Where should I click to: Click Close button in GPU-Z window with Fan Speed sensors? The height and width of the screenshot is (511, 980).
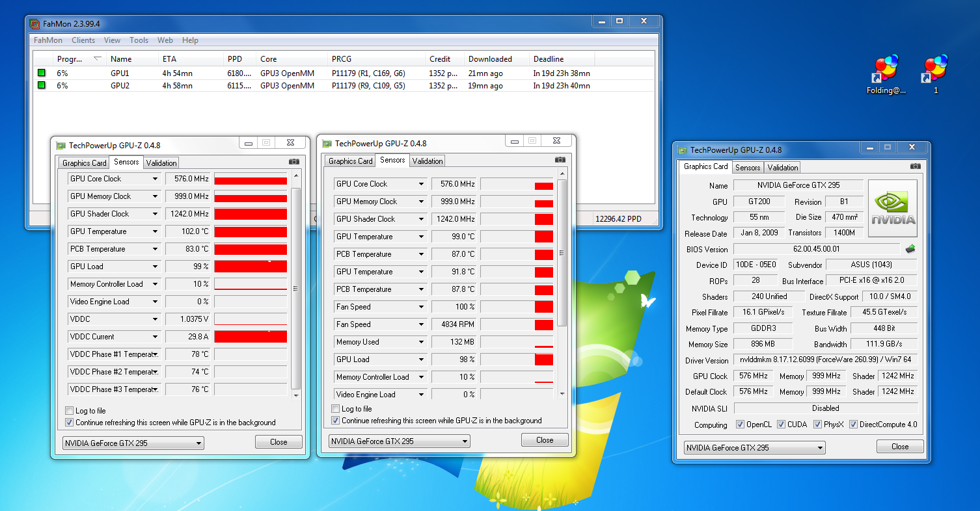pyautogui.click(x=545, y=440)
